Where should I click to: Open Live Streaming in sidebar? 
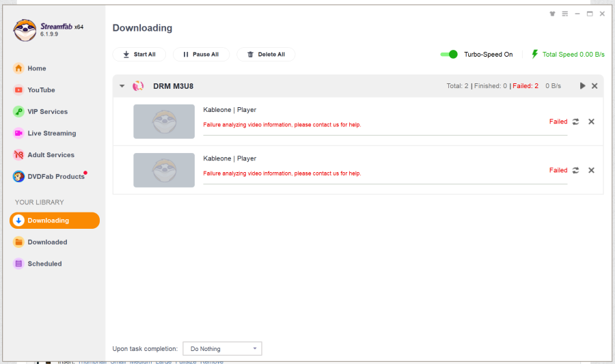pos(51,133)
